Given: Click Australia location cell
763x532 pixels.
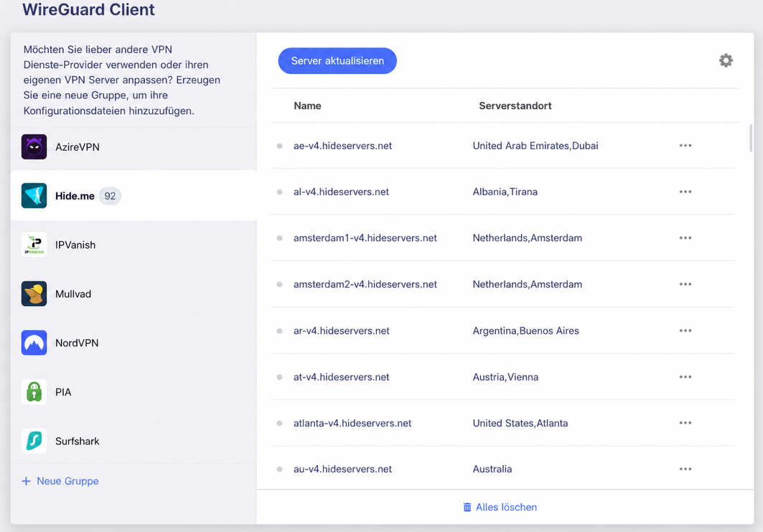Looking at the screenshot, I should click(x=492, y=470).
